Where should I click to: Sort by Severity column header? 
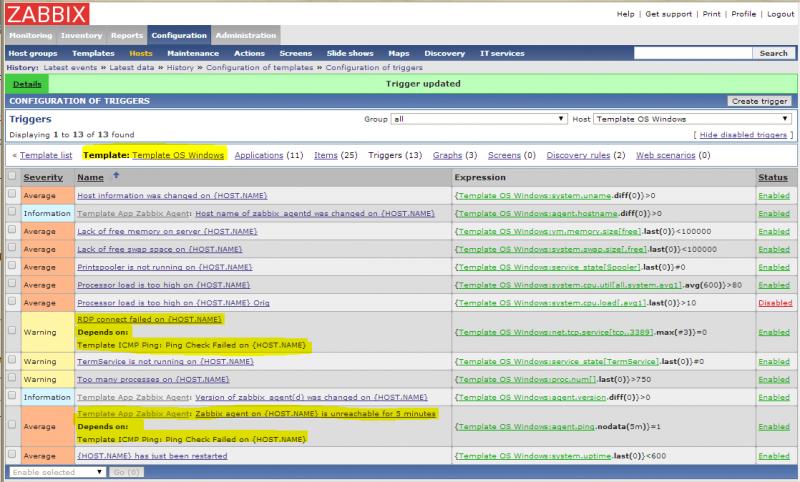point(43,177)
